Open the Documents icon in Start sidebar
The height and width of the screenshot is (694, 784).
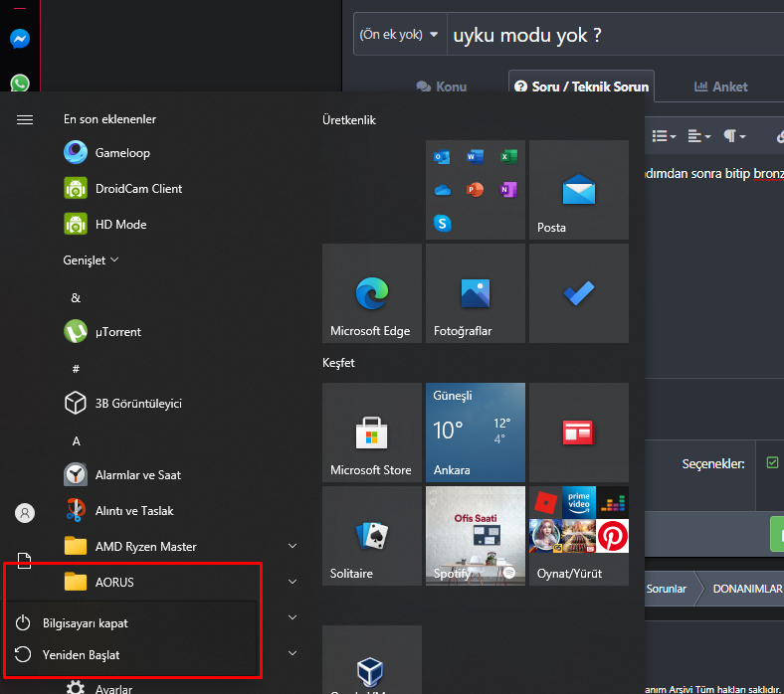click(x=25, y=560)
